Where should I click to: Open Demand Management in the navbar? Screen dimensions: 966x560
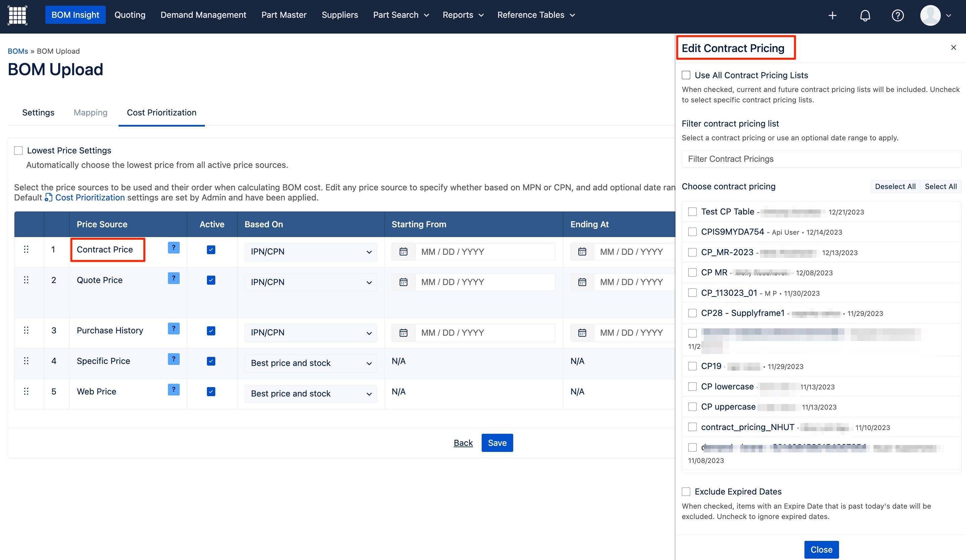coord(203,15)
